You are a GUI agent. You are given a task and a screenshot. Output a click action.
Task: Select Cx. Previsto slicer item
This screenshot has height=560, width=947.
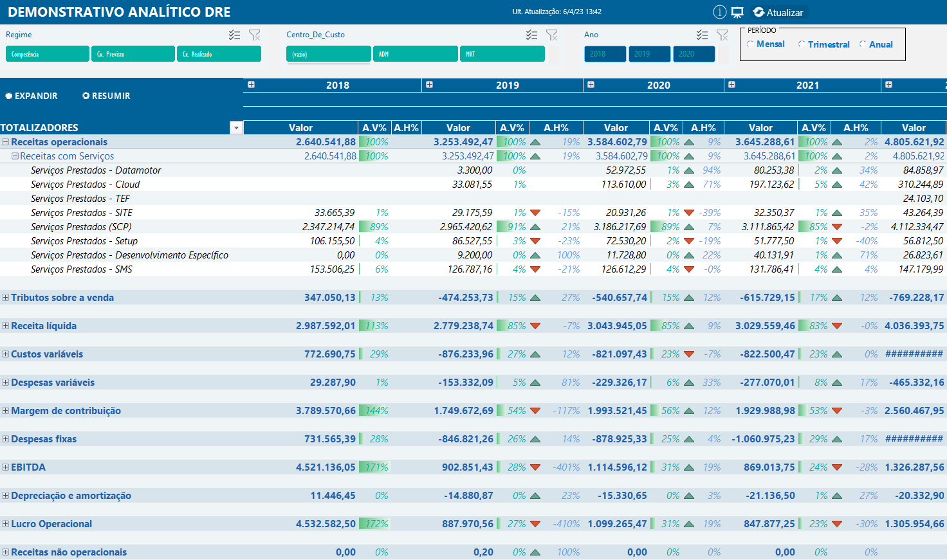click(x=133, y=54)
